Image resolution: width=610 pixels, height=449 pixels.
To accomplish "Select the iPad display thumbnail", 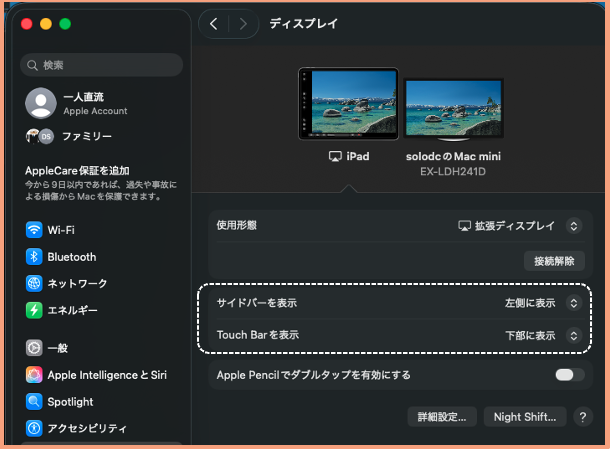I will 347,104.
